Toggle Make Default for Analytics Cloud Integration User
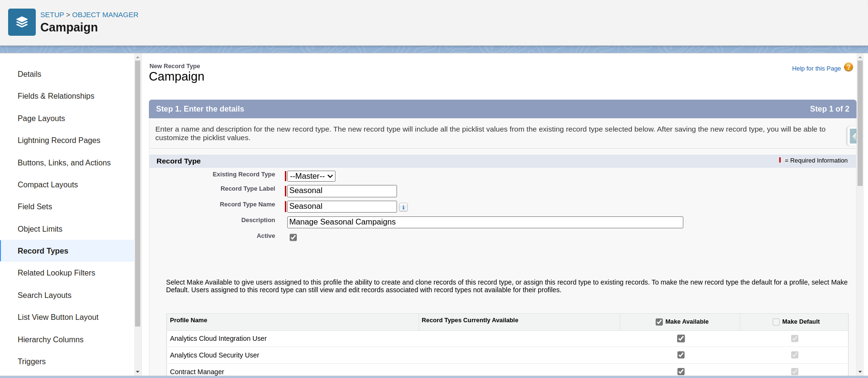The width and height of the screenshot is (868, 378). (795, 338)
